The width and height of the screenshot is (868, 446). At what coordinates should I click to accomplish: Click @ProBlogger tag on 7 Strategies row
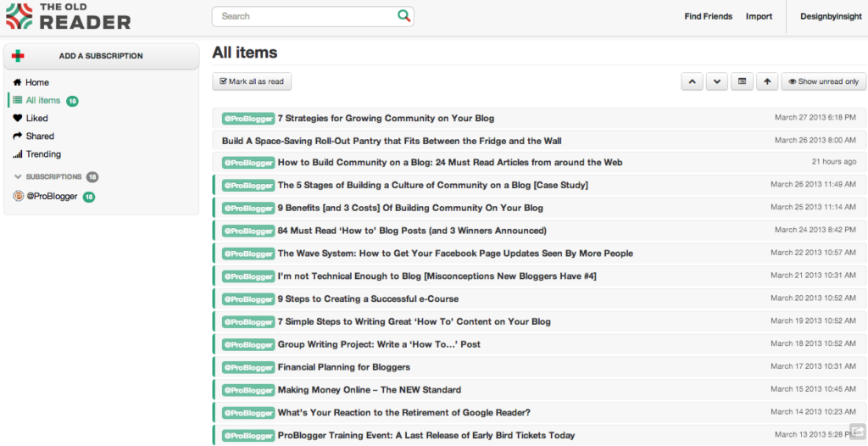248,118
